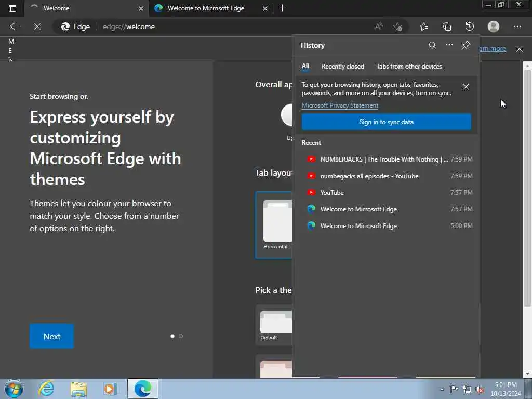The width and height of the screenshot is (532, 399).
Task: Open Settings and more menu
Action: click(x=517, y=26)
